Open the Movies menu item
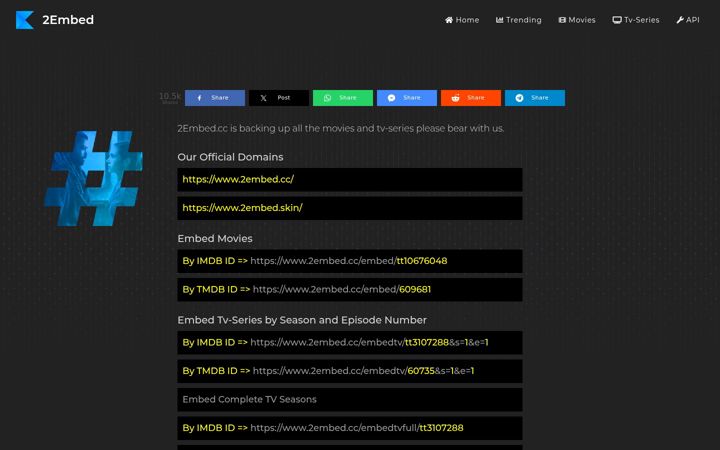The image size is (720, 450). click(x=577, y=20)
